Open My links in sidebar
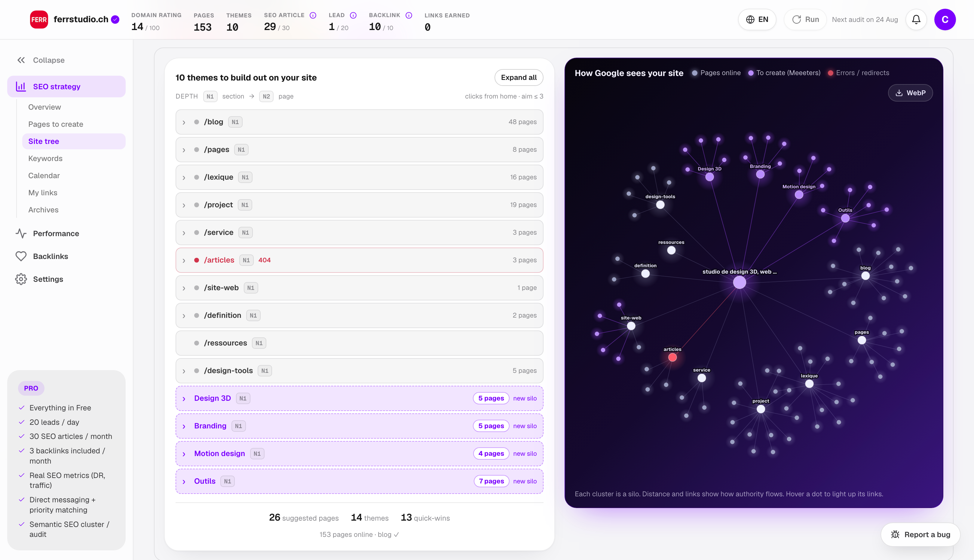This screenshot has height=560, width=974. coord(43,193)
